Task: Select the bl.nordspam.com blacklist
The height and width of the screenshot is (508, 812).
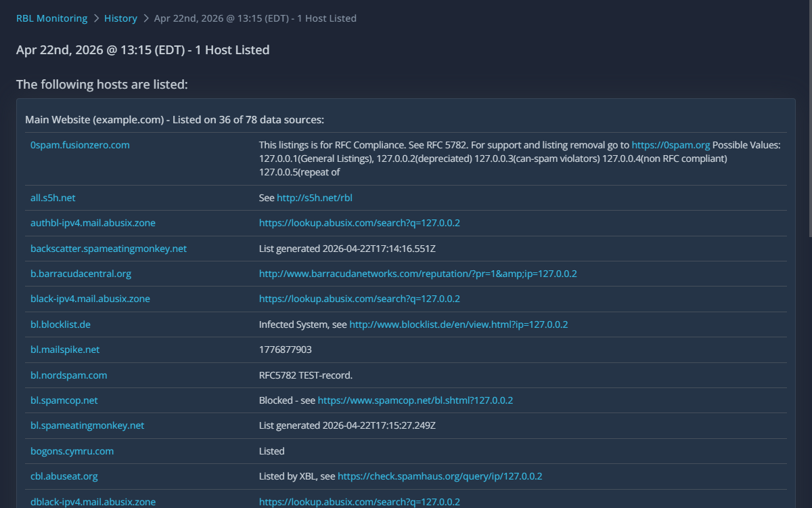Action: point(68,375)
